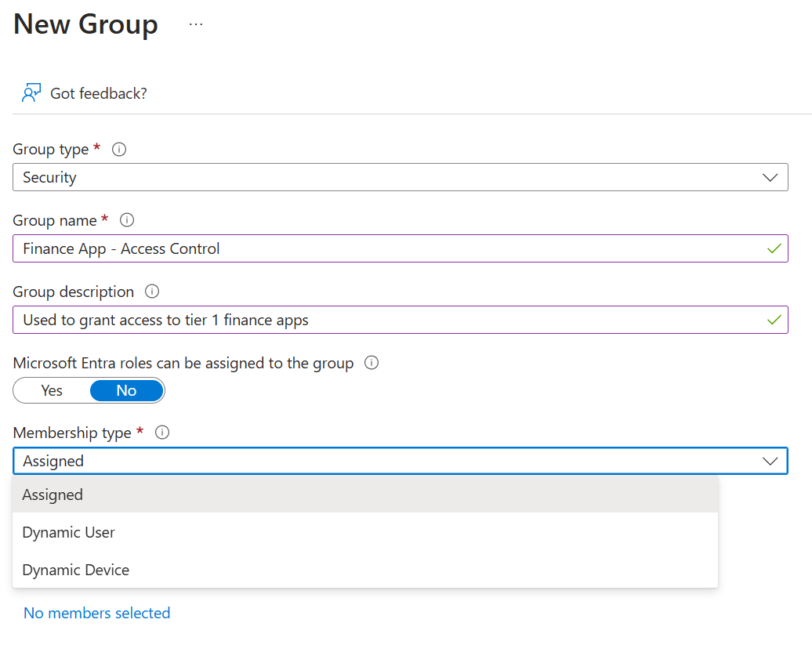The height and width of the screenshot is (652, 812).
Task: Open the ellipsis menu beside New Group title
Action: [195, 24]
